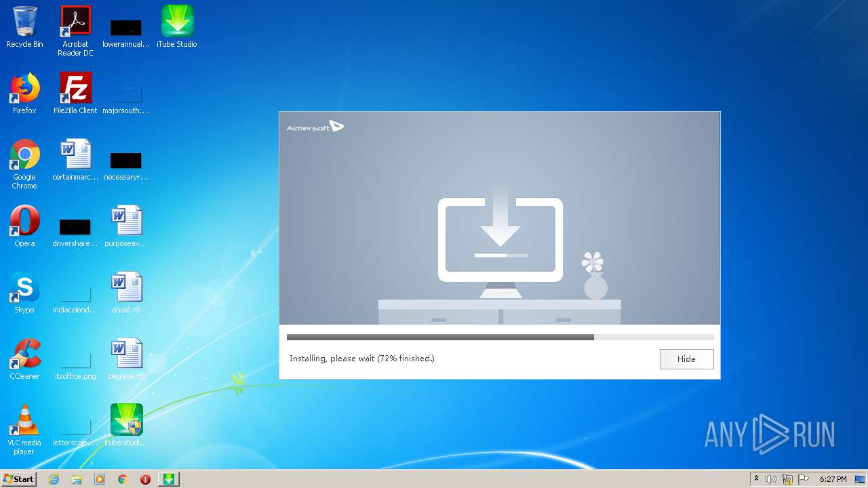Launch Acrobat Reader DC shortcut

coord(75,30)
